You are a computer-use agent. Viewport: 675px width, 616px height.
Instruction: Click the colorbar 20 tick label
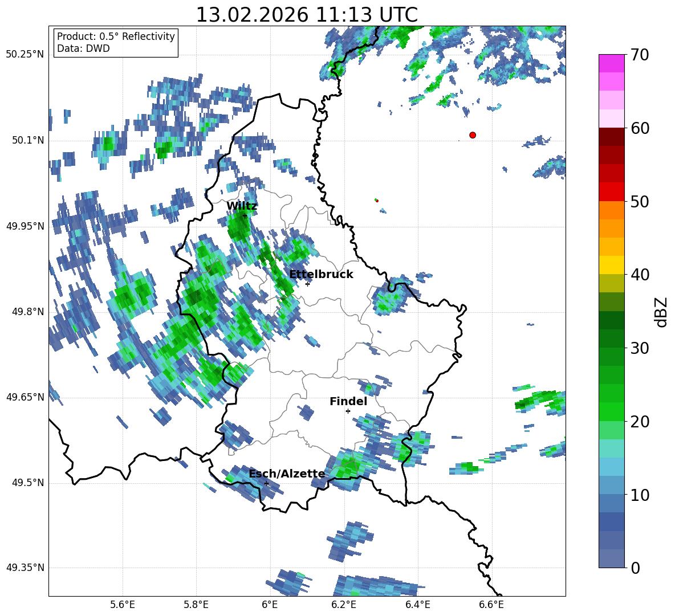[x=640, y=421]
